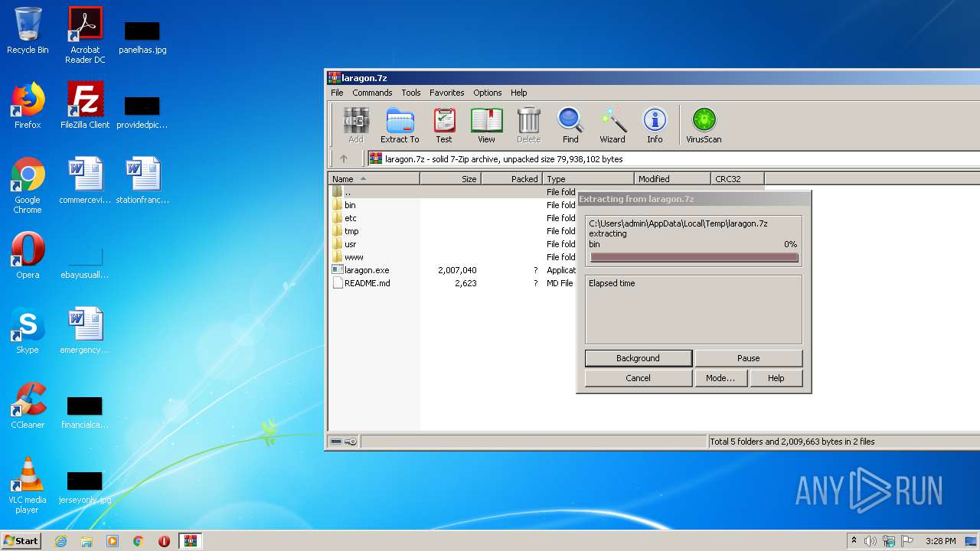The width and height of the screenshot is (980, 551).
Task: Sort by the CRC32 column header
Action: point(737,179)
